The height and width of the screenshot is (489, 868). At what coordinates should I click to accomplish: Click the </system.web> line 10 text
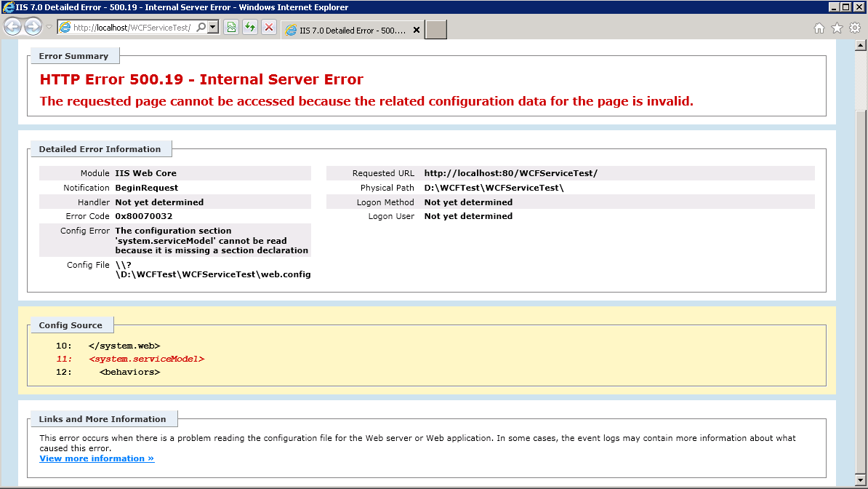tap(124, 346)
